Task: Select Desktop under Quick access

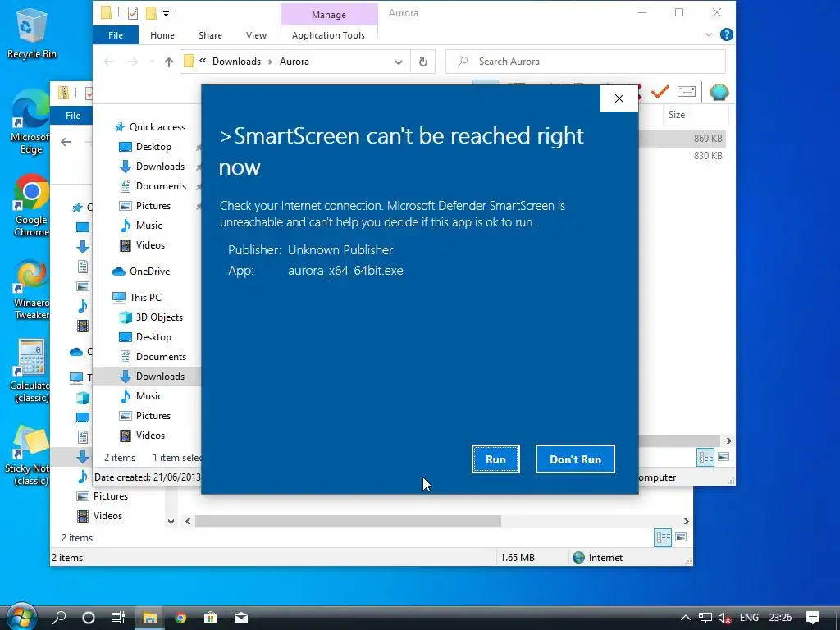Action: [145, 147]
